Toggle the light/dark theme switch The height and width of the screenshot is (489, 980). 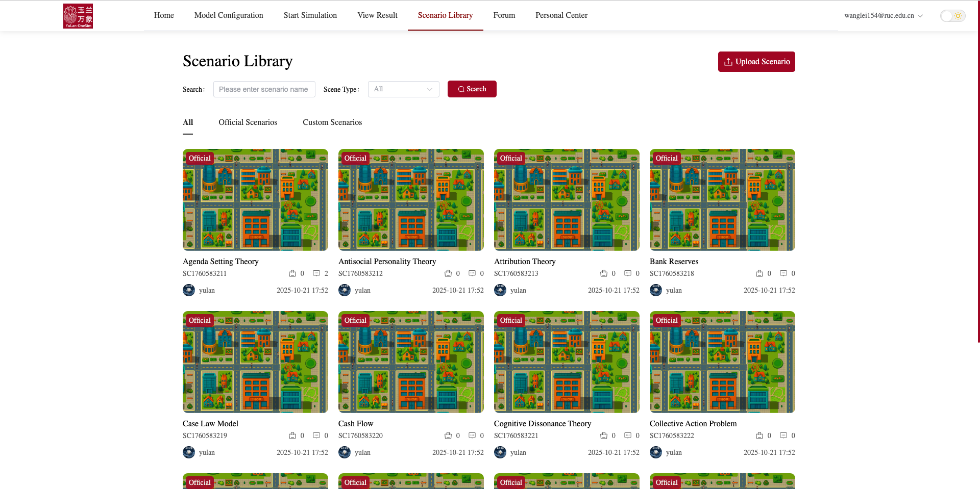[x=952, y=16]
